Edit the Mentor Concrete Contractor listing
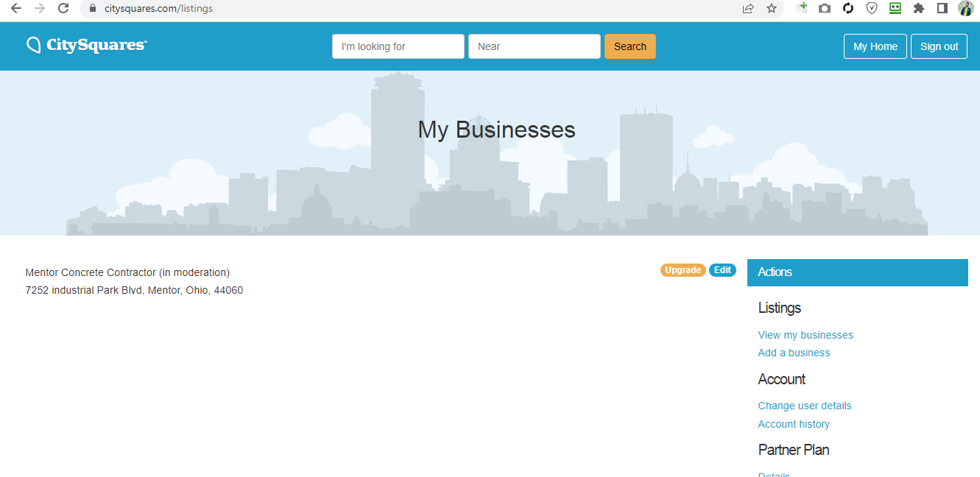Screen dimensions: 980x477 pos(723,270)
